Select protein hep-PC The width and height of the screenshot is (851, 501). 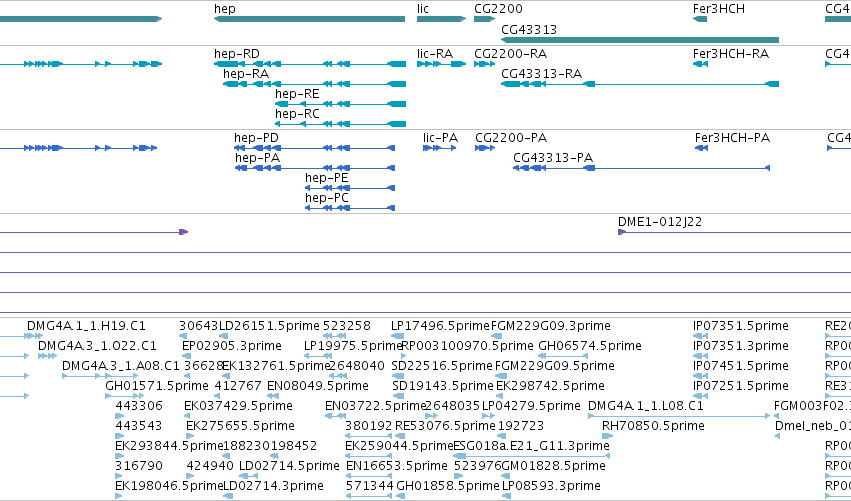pos(350,208)
